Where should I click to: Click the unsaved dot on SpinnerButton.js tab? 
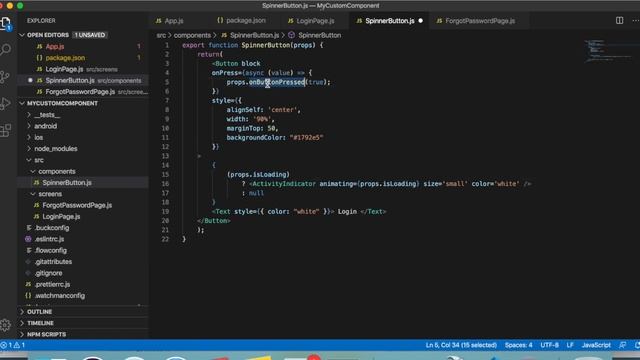[420, 20]
